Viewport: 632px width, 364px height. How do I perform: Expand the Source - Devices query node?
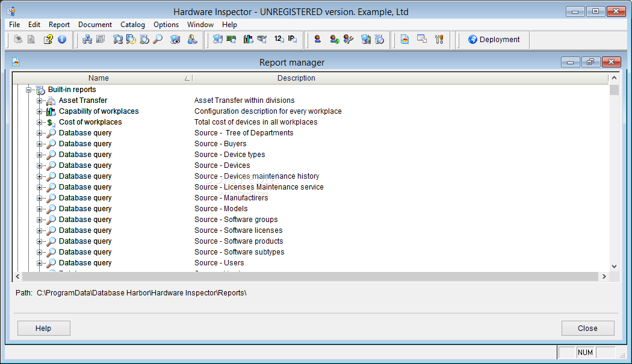[40, 165]
